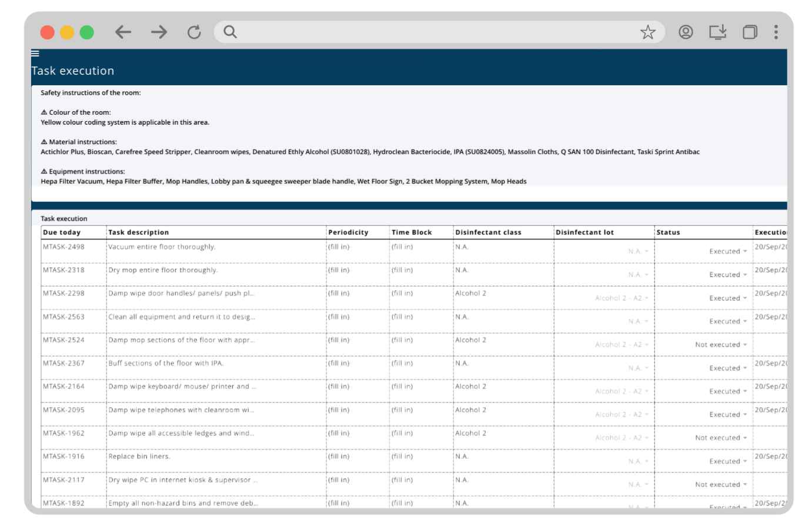Image resolution: width=812 pixels, height=526 pixels.
Task: Click the MTASK-2367 task ID
Action: (x=64, y=363)
